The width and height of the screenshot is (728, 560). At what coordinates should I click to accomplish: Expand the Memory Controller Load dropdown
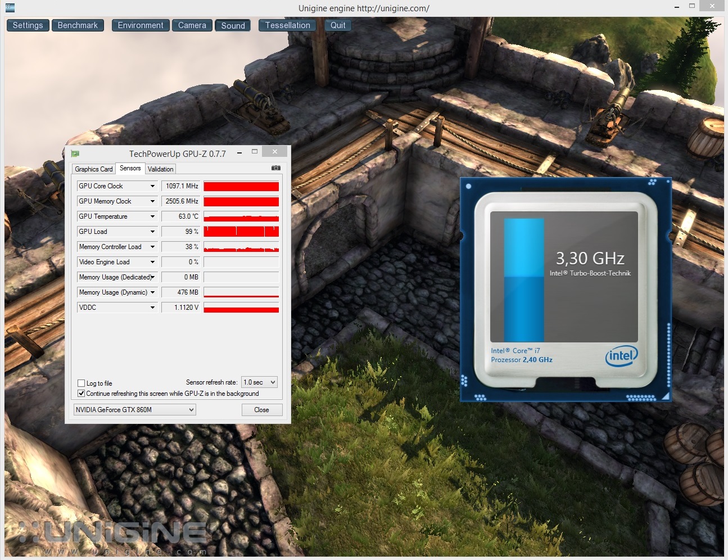[152, 247]
